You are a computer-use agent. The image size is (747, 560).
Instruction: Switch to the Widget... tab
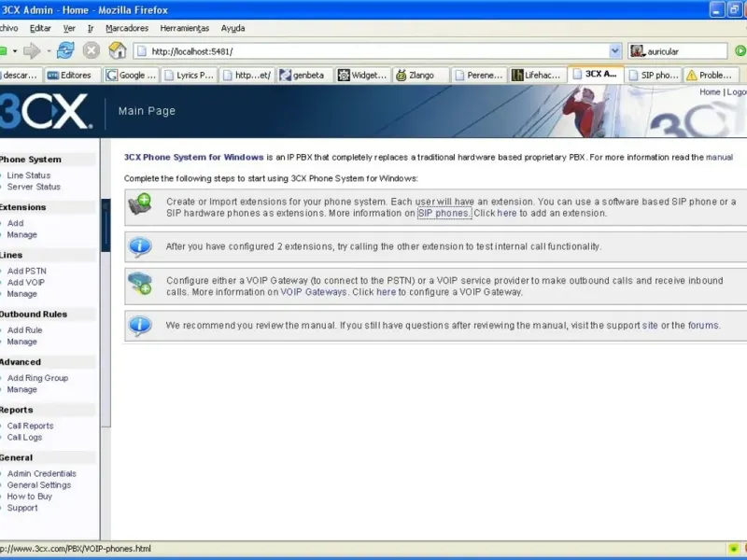[363, 76]
